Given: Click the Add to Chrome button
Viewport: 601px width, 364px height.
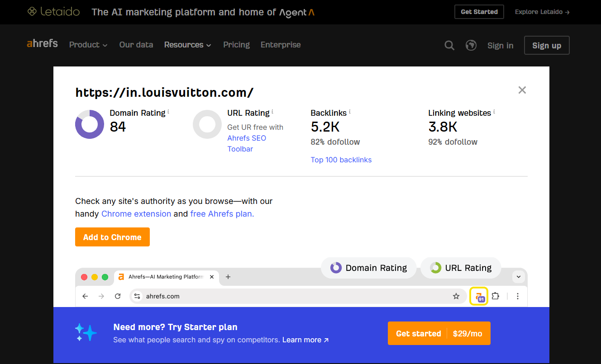Looking at the screenshot, I should pos(112,237).
